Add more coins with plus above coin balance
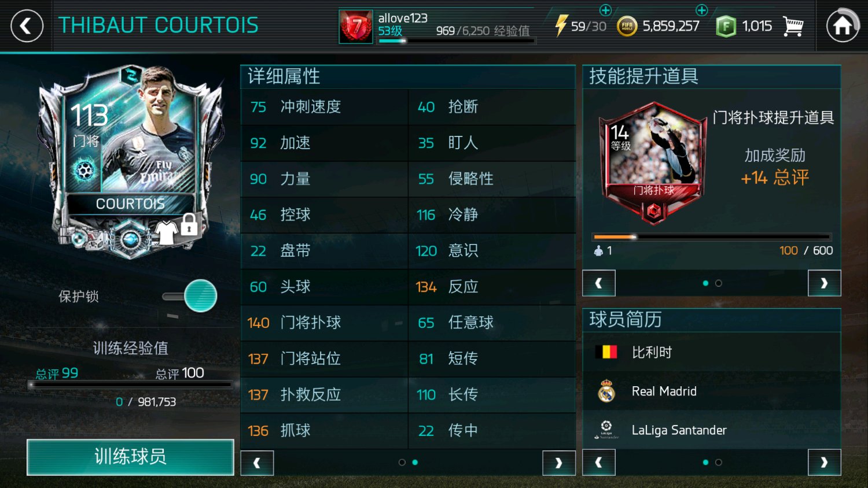Viewport: 868px width, 488px height. click(605, 10)
